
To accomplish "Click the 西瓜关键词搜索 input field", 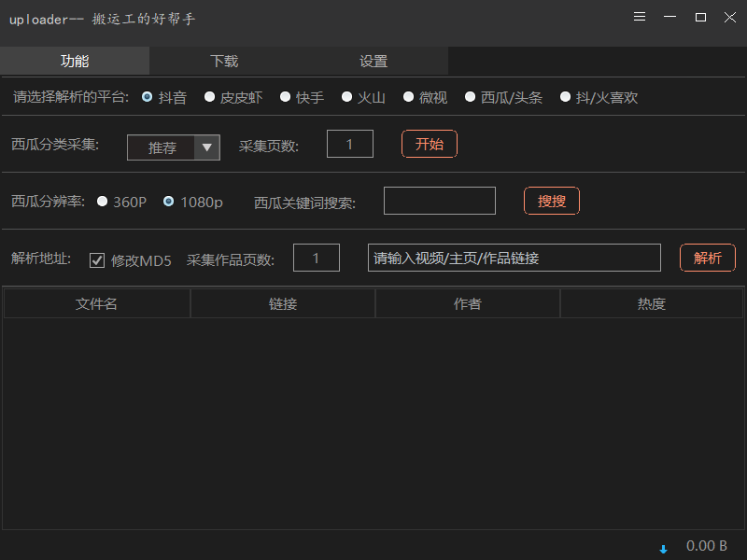I will coord(439,200).
